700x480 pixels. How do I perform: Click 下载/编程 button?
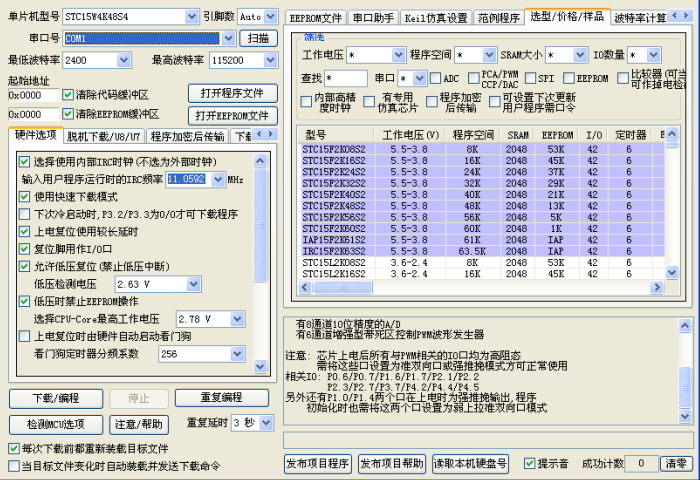click(x=56, y=398)
